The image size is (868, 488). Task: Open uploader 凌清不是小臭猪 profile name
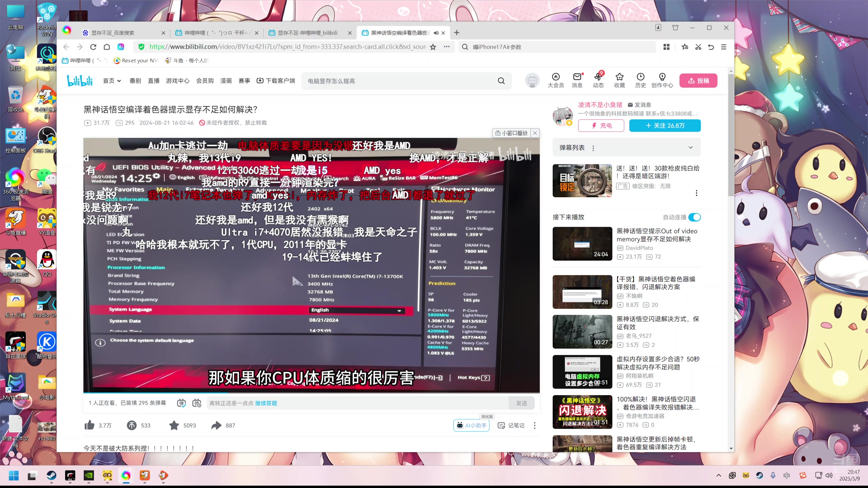[600, 105]
